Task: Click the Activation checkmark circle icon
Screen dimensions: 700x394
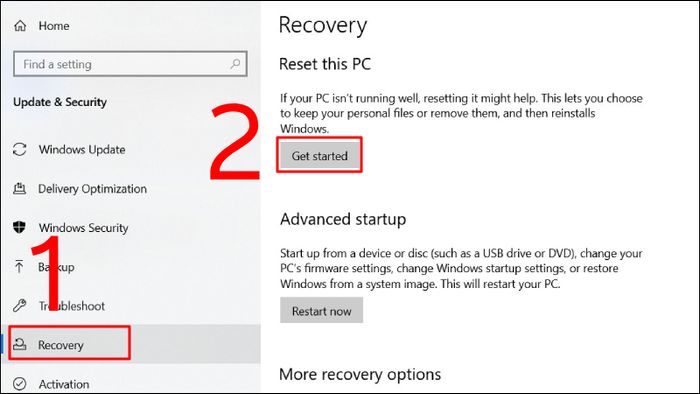Action: click(x=20, y=384)
